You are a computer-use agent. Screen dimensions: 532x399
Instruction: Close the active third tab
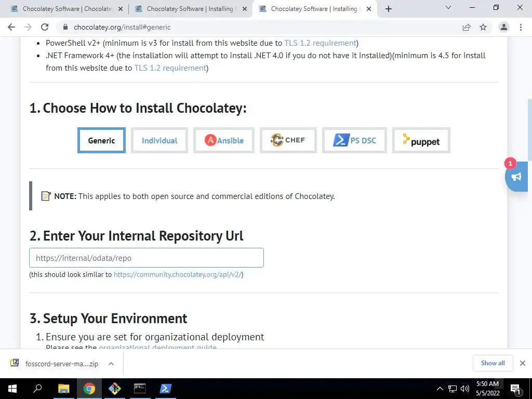(x=369, y=9)
